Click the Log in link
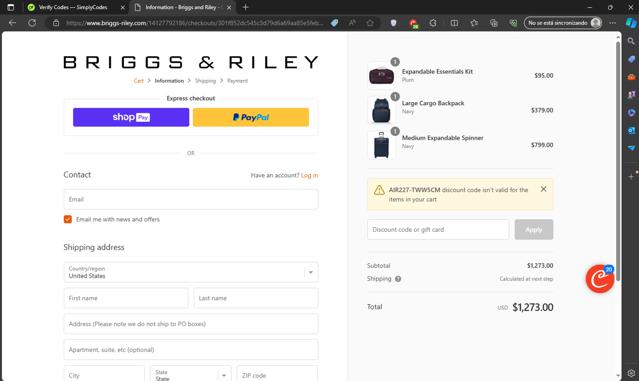The height and width of the screenshot is (381, 639). [309, 175]
